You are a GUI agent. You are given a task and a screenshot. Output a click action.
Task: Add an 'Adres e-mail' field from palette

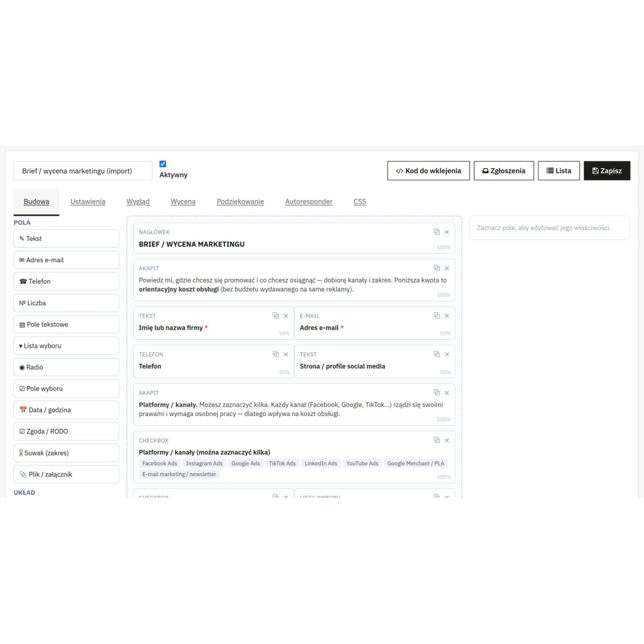66,260
